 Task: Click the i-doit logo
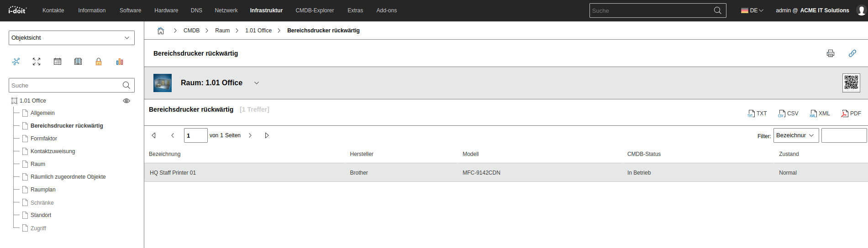tap(17, 10)
